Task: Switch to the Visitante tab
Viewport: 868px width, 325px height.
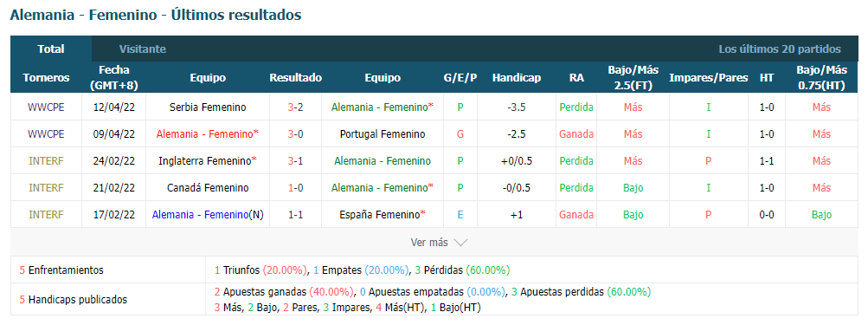Action: coord(142,49)
